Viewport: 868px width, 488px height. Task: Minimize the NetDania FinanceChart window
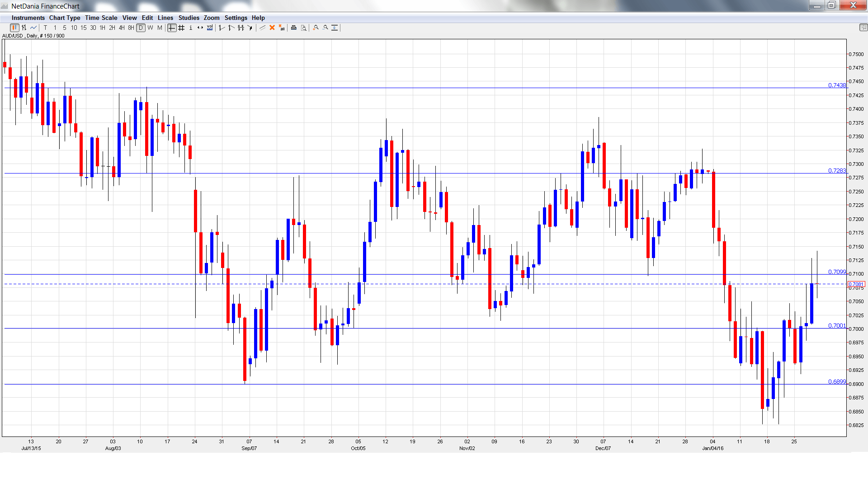(x=816, y=5)
